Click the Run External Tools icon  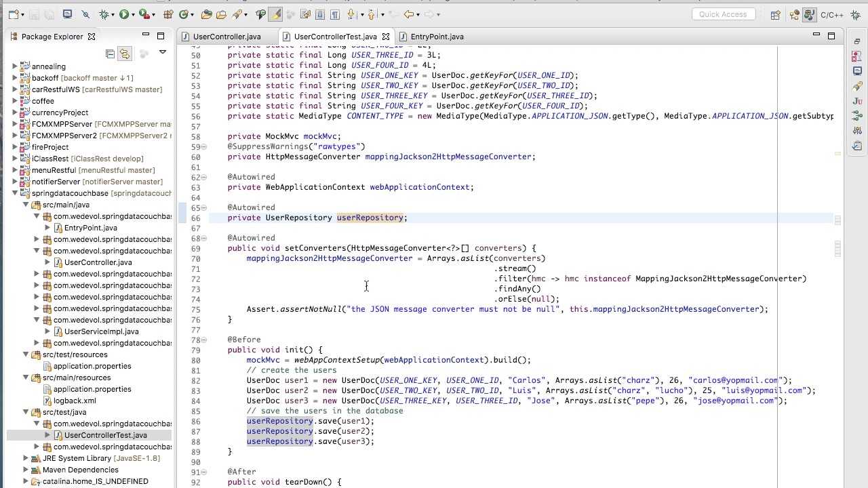pyautogui.click(x=144, y=14)
